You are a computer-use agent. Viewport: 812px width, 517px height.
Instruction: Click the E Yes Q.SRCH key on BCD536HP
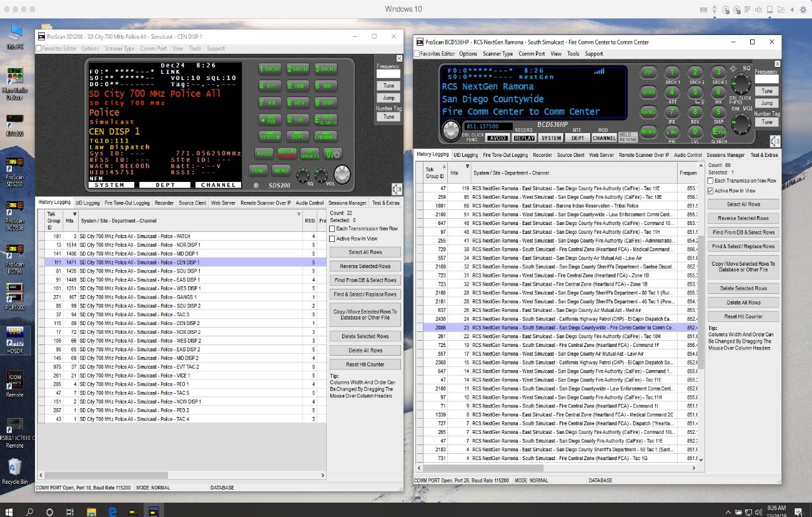(718, 132)
